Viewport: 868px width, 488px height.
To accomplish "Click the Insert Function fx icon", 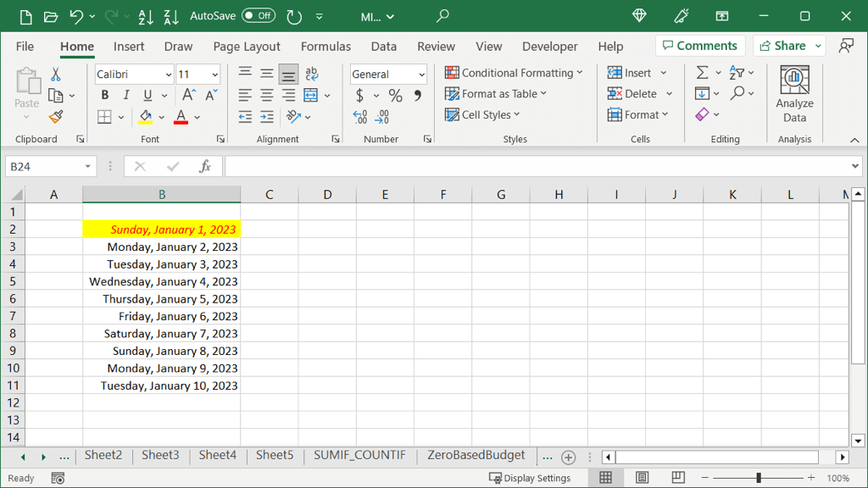I will pos(204,167).
